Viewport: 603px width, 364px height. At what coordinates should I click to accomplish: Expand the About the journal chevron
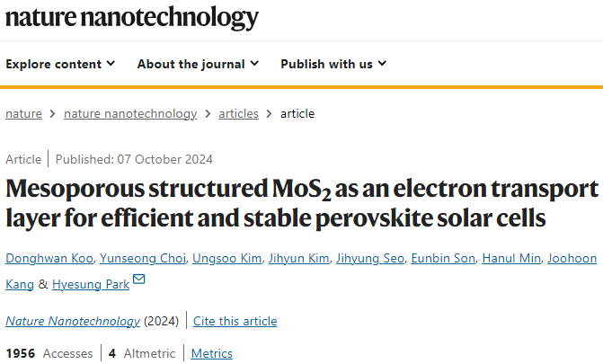pos(254,64)
